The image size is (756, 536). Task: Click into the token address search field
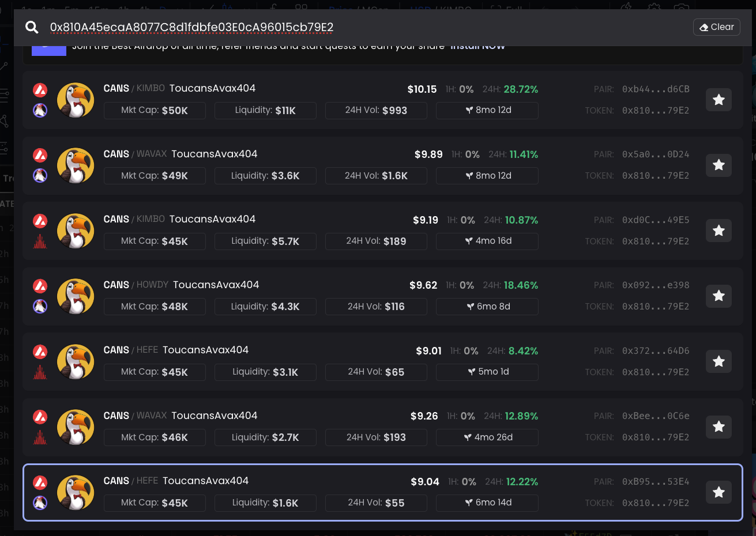[346, 27]
